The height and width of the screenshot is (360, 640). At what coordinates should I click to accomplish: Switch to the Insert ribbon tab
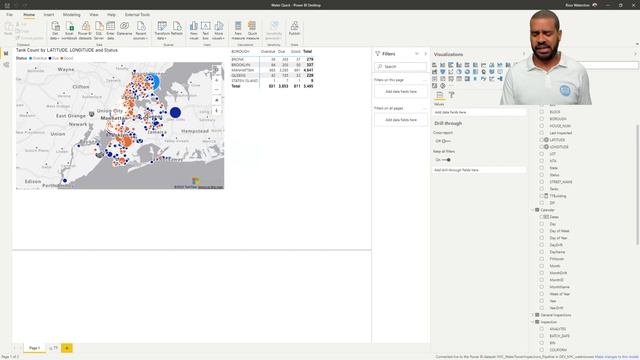(49, 15)
